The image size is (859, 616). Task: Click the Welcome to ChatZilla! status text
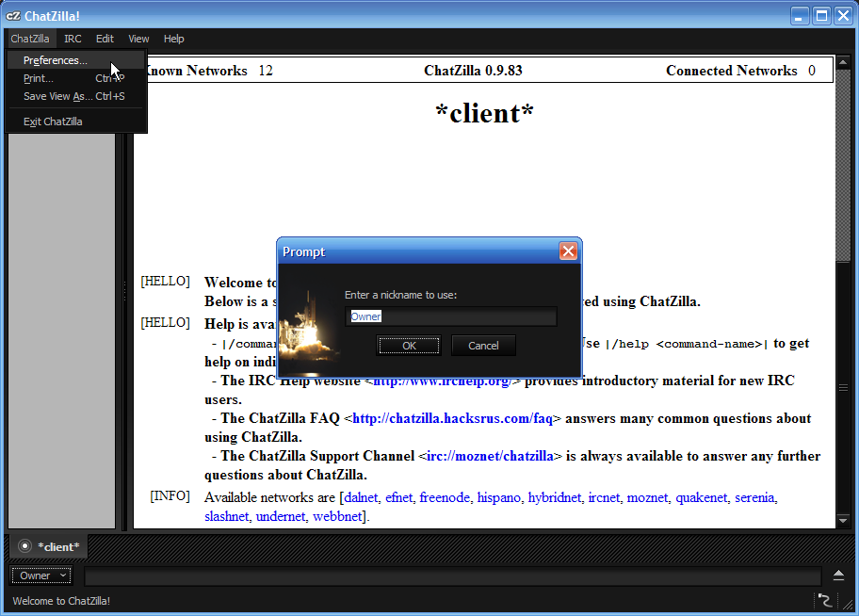click(x=61, y=601)
